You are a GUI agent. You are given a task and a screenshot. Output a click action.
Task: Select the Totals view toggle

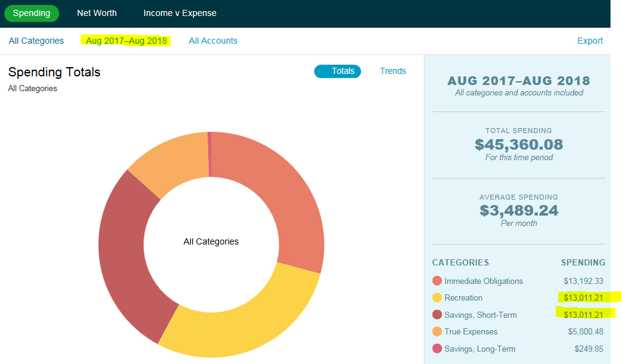click(x=338, y=71)
